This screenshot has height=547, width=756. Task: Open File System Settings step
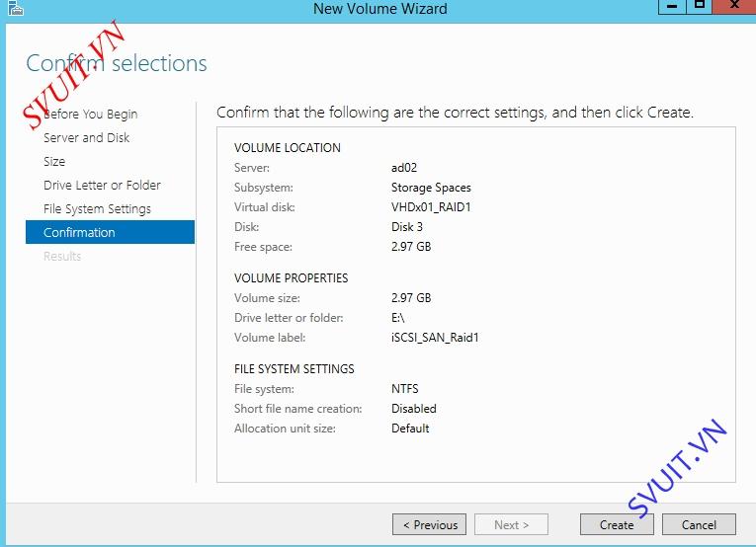97,209
